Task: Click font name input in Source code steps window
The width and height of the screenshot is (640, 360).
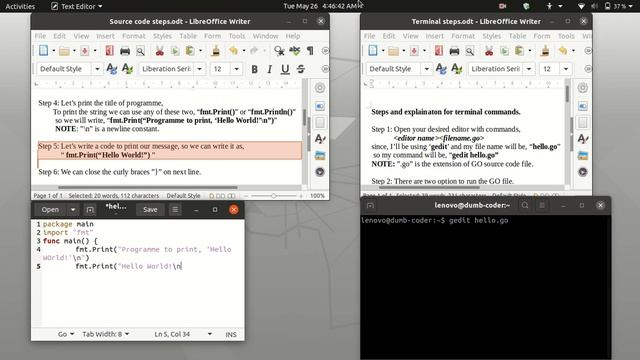Action: pyautogui.click(x=166, y=69)
